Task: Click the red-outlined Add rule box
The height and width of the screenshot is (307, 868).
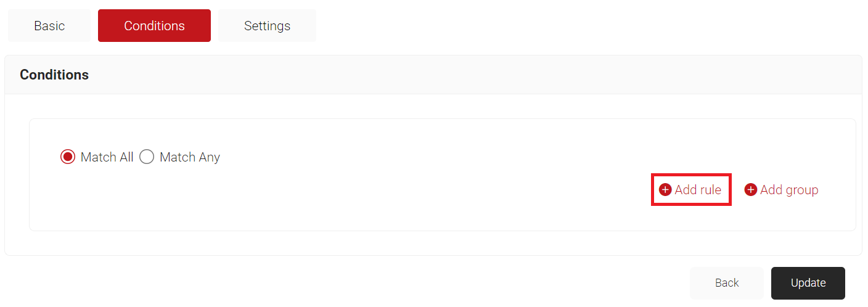Action: [x=691, y=190]
